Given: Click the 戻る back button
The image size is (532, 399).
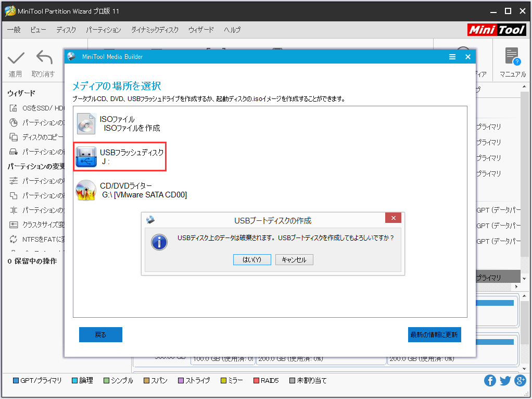Looking at the screenshot, I should click(100, 335).
